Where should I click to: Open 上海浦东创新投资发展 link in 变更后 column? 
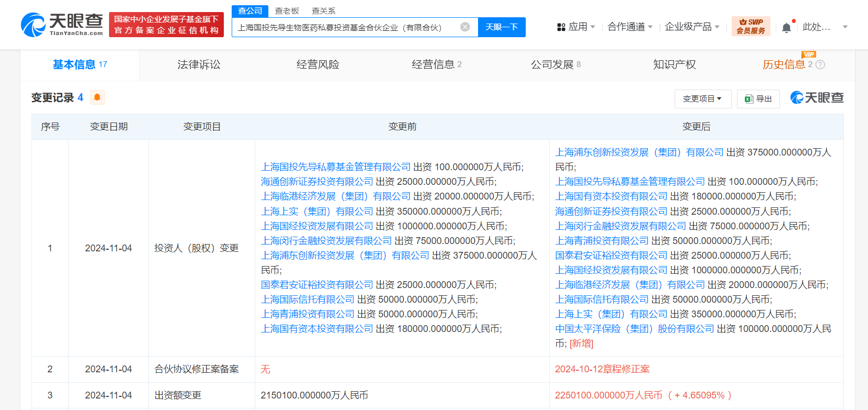tap(639, 152)
